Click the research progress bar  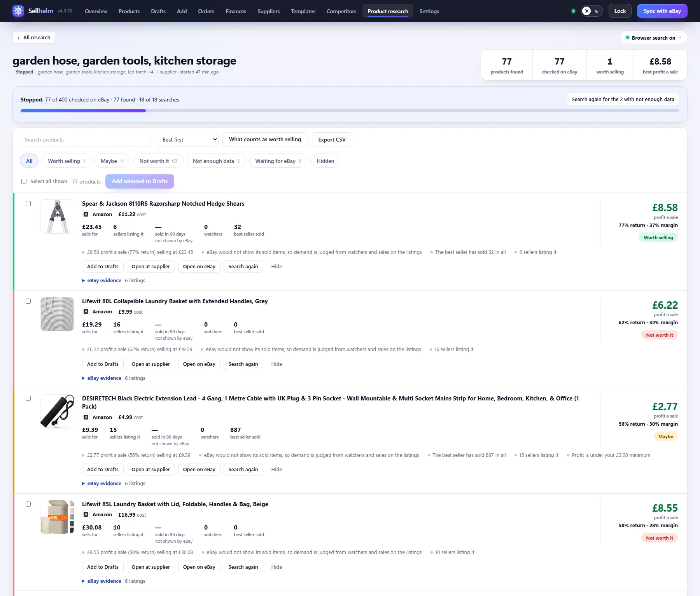pyautogui.click(x=350, y=111)
